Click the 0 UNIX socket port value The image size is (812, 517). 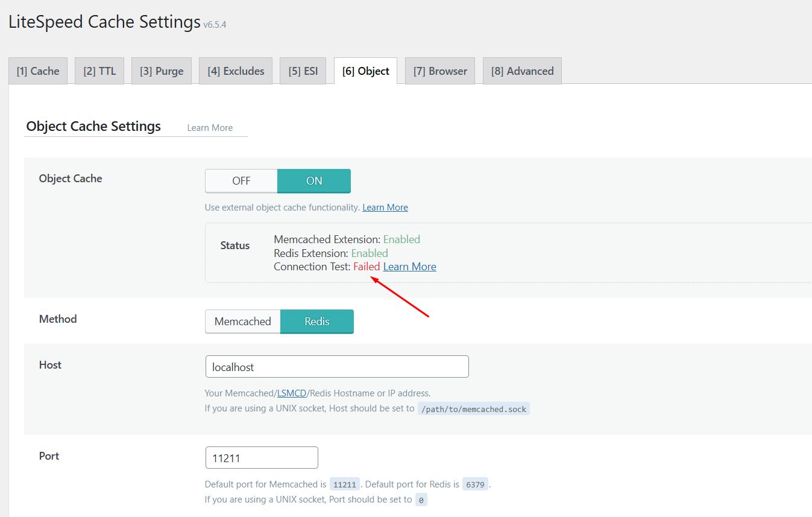421,500
